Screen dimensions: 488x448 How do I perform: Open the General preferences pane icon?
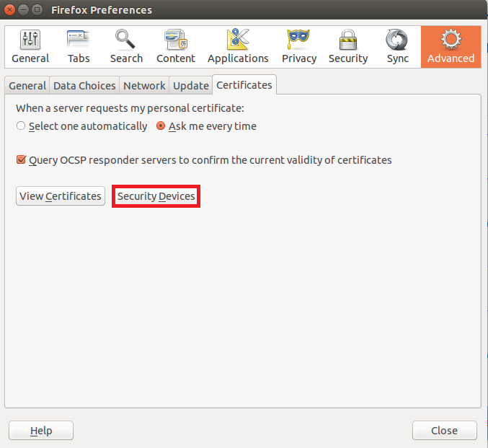[x=30, y=47]
